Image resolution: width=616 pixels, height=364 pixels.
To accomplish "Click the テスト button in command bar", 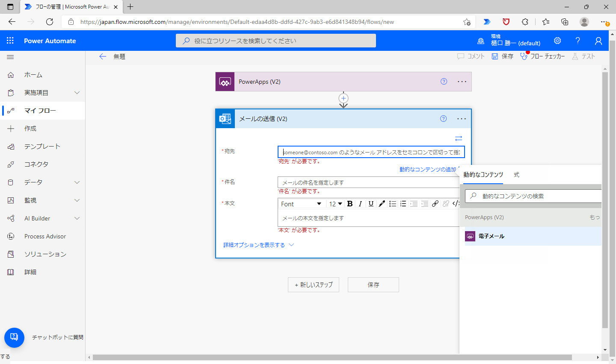I will point(583,56).
